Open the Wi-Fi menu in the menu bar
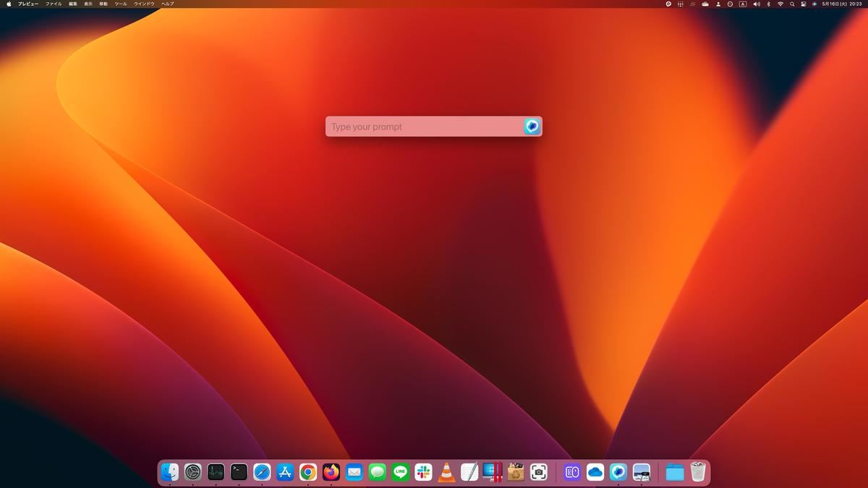The width and height of the screenshot is (868, 488). click(780, 4)
